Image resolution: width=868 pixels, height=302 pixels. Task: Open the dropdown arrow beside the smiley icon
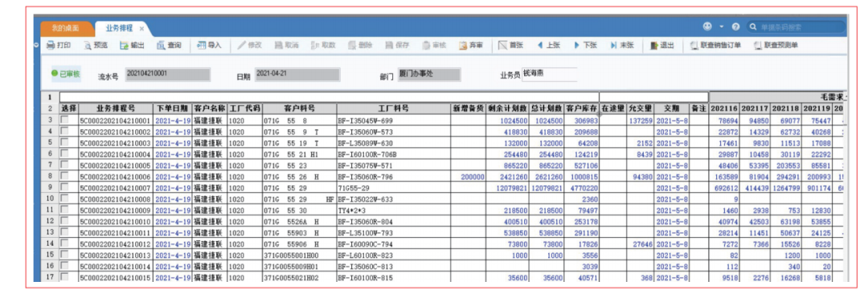click(722, 27)
